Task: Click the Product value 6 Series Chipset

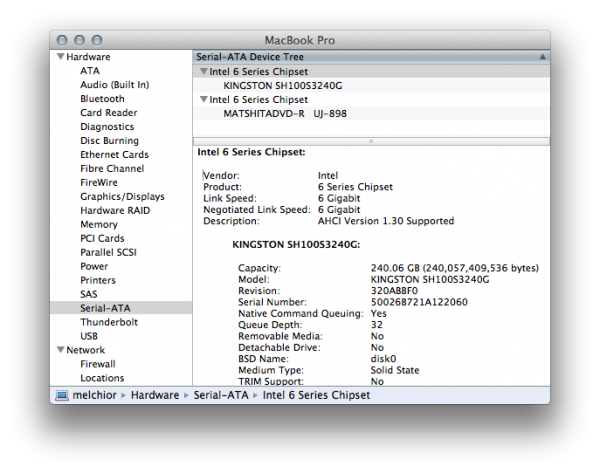Action: tap(355, 187)
